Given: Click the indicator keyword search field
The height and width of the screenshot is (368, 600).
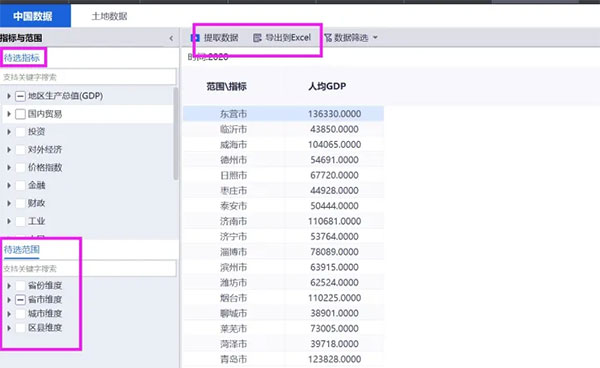Looking at the screenshot, I should pyautogui.click(x=88, y=77).
